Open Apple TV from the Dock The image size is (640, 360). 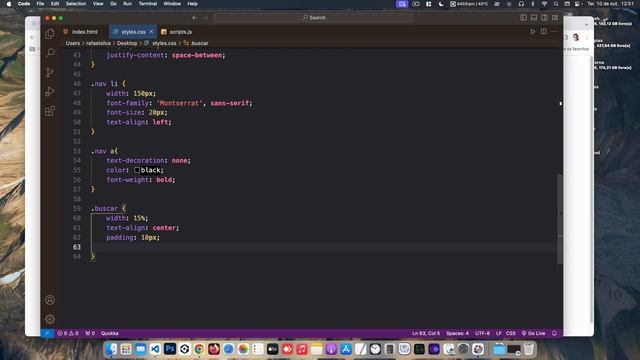273,349
